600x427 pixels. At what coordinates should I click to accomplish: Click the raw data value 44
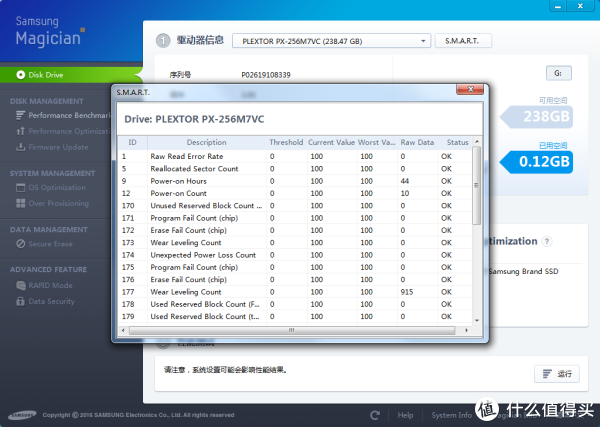(x=404, y=181)
